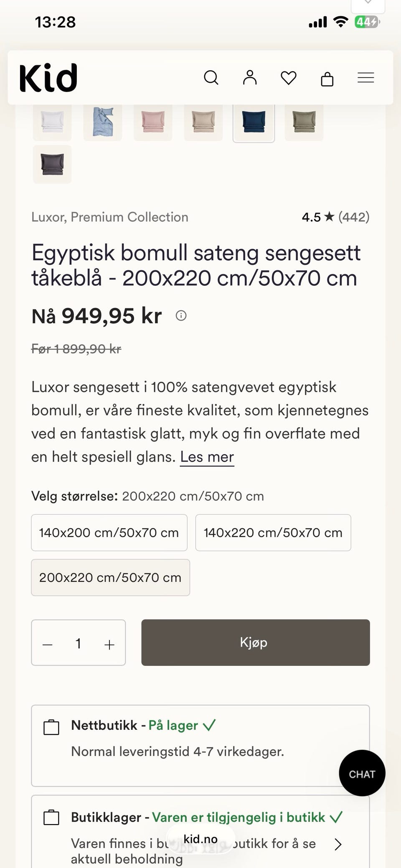Decrease quantity with minus button

tap(48, 645)
